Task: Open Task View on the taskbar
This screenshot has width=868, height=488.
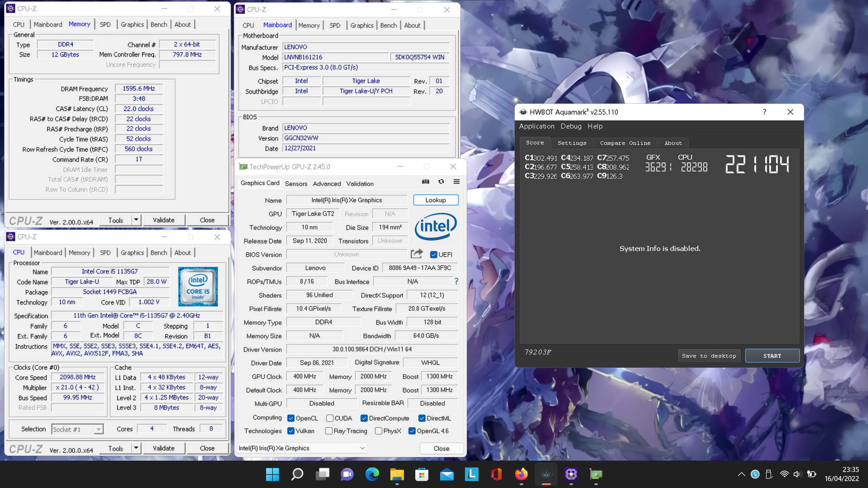Action: click(x=322, y=474)
